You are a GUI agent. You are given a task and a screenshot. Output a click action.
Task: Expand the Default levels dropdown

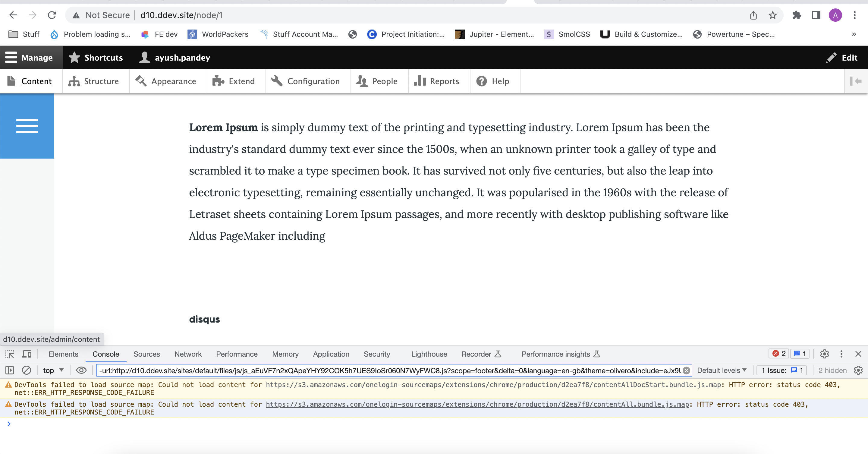[722, 370]
